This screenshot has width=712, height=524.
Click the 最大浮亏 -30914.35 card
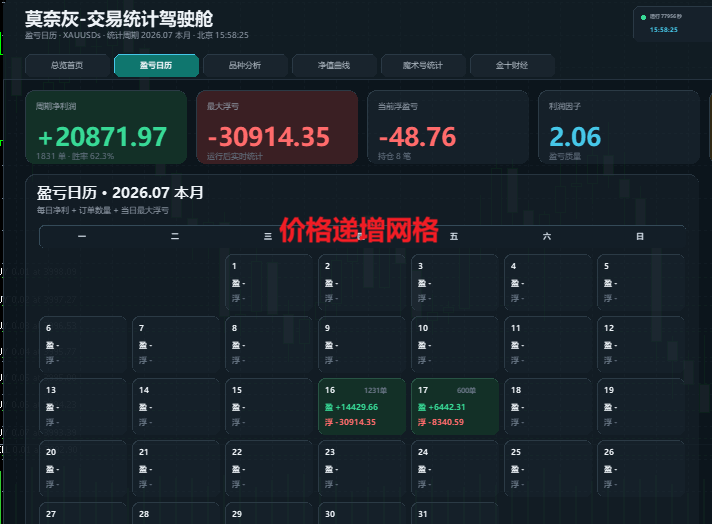(x=277, y=127)
